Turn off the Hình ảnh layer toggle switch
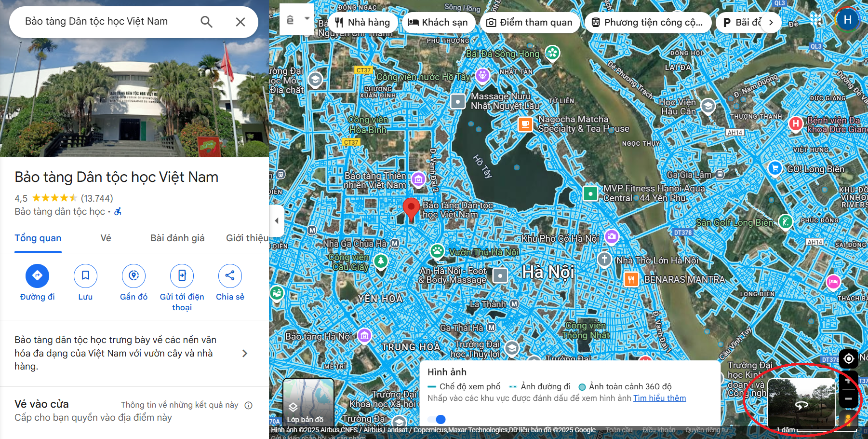Viewport: 868px width, 439px height. tap(437, 419)
